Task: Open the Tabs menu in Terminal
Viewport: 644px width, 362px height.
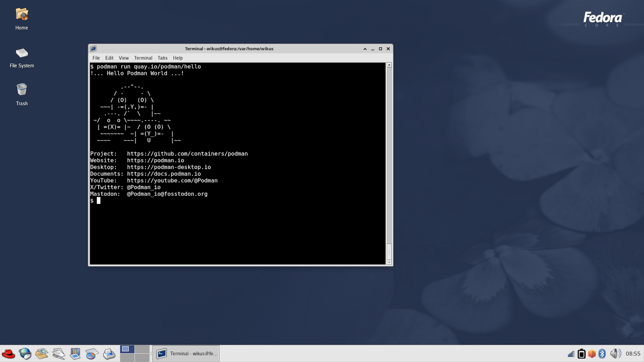Action: [162, 58]
